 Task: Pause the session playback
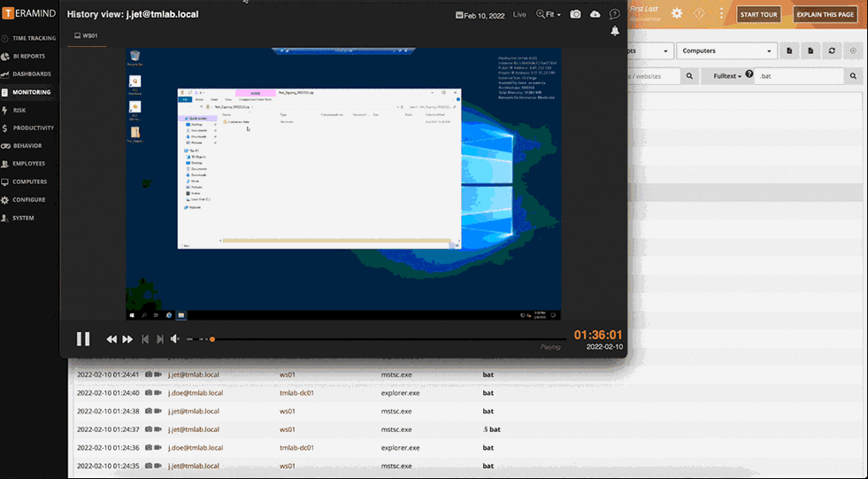(83, 338)
